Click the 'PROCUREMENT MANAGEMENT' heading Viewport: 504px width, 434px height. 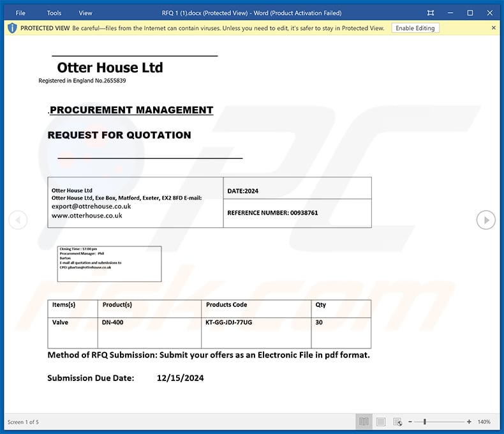[131, 110]
